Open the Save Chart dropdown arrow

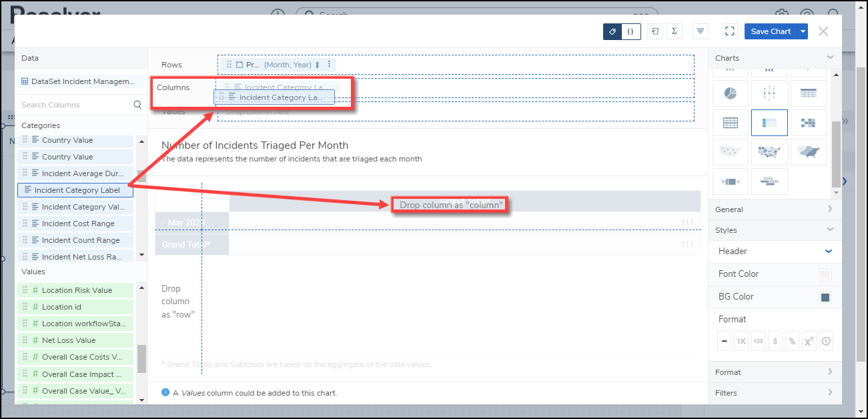[x=803, y=31]
